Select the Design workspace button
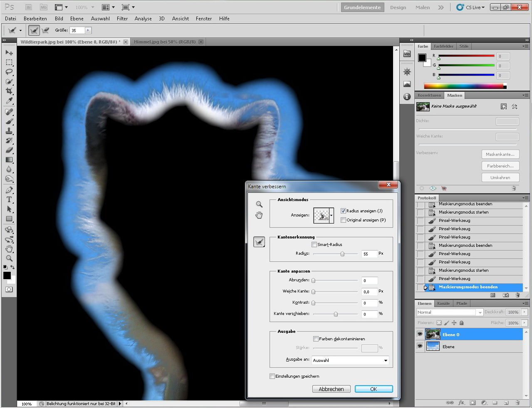The image size is (532, 408). (398, 7)
